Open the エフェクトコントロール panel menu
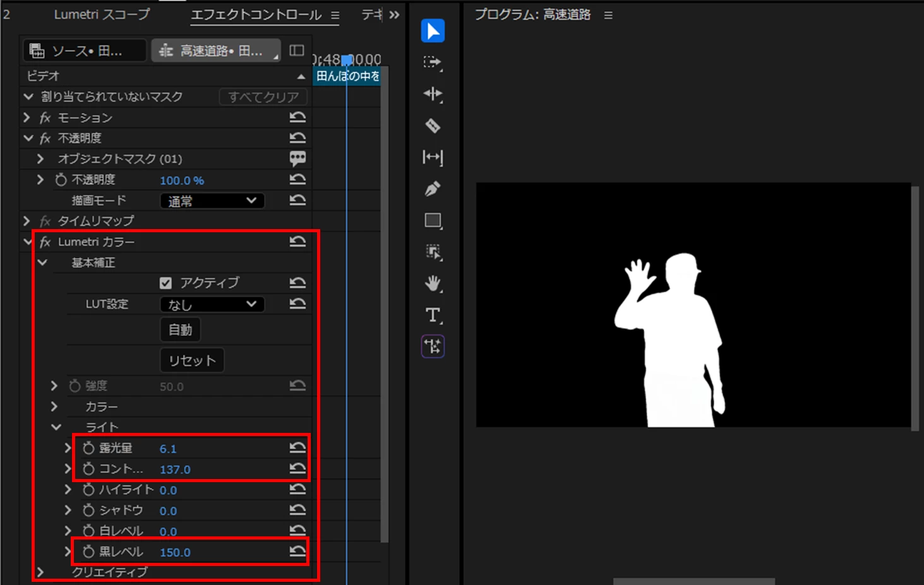 [335, 15]
